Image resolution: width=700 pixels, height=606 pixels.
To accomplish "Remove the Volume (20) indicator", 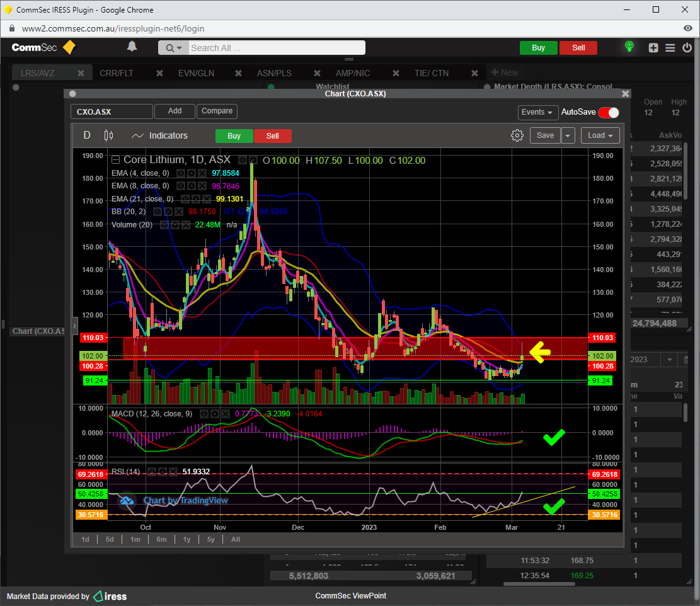I will pyautogui.click(x=185, y=225).
